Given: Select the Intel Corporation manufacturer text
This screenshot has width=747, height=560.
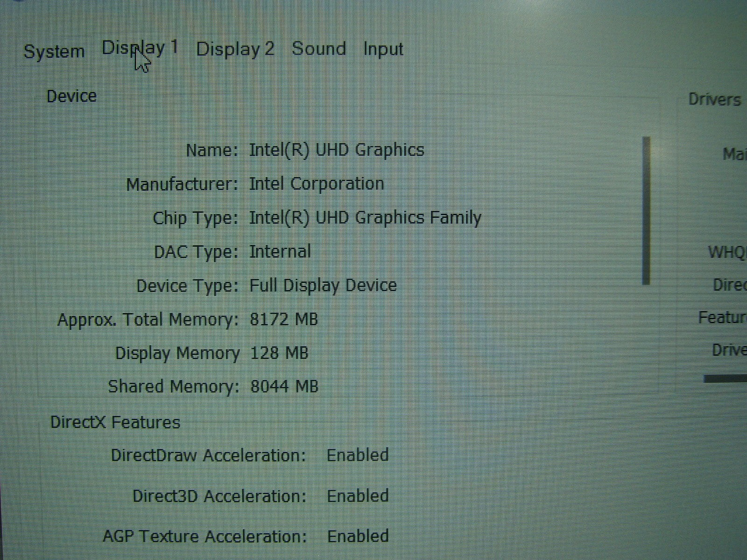Looking at the screenshot, I should pos(317,183).
